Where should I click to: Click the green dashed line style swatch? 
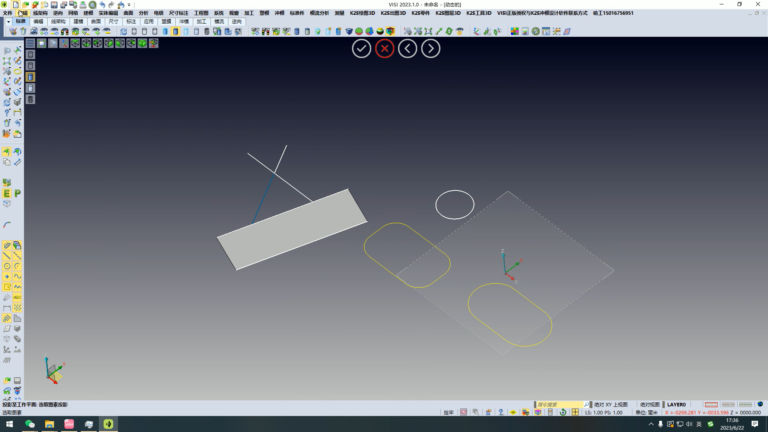tap(745, 405)
